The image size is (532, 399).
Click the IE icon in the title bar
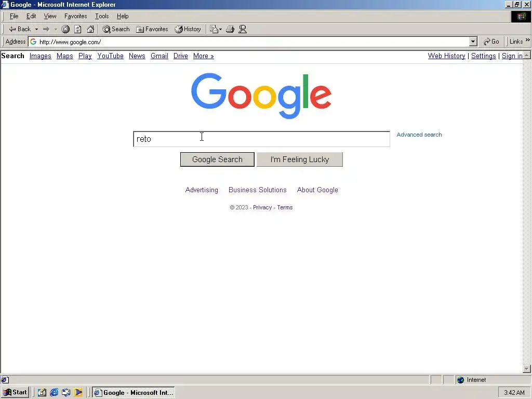point(5,4)
